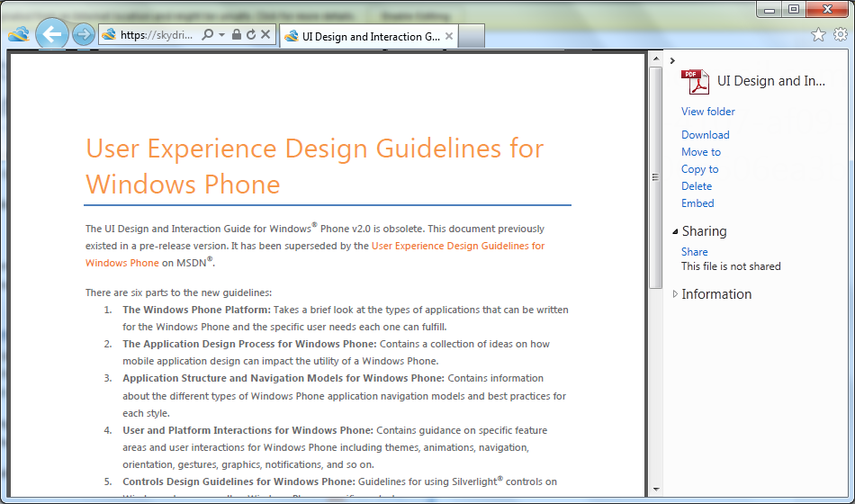Click the security lock icon in address bar
This screenshot has width=855, height=504.
tap(236, 35)
